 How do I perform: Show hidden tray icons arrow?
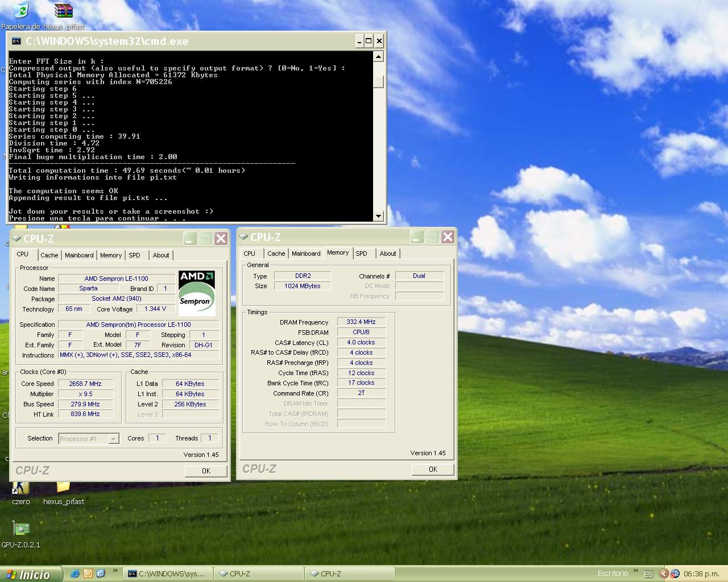point(664,574)
